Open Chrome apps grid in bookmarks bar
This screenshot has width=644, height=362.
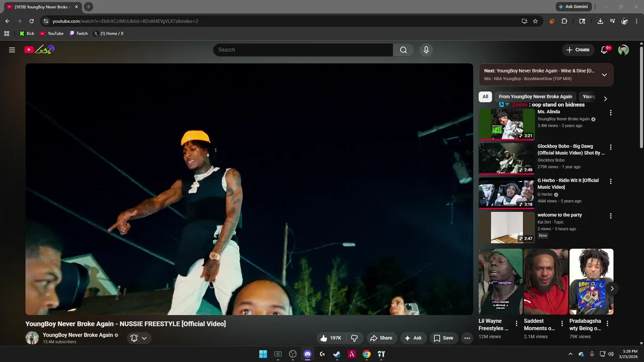click(x=7, y=34)
